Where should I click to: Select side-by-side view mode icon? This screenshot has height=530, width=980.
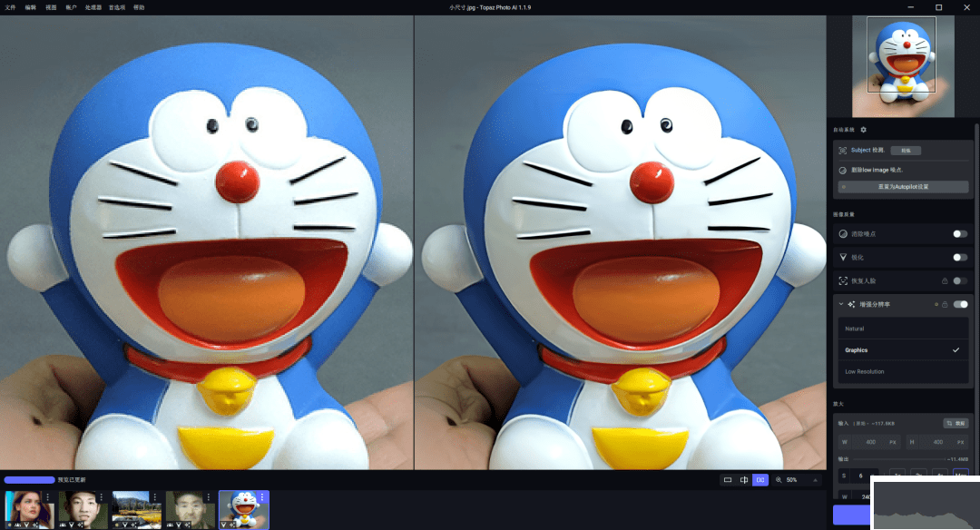tap(760, 479)
